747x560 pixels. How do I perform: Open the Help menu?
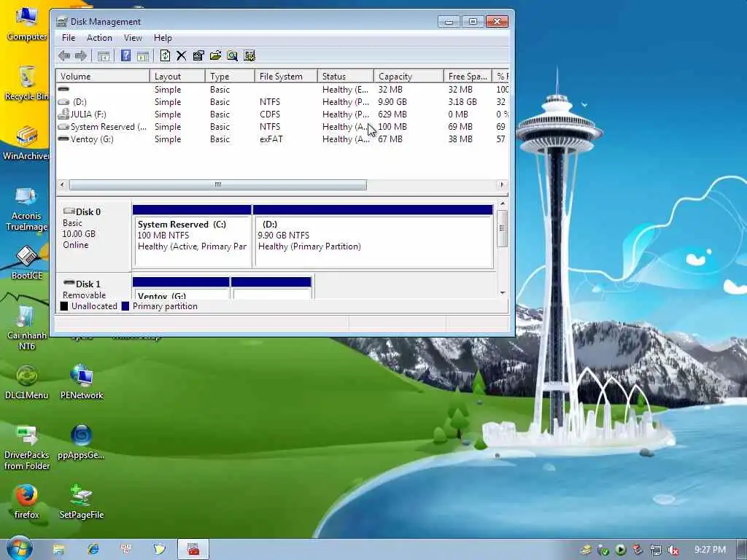coord(163,38)
